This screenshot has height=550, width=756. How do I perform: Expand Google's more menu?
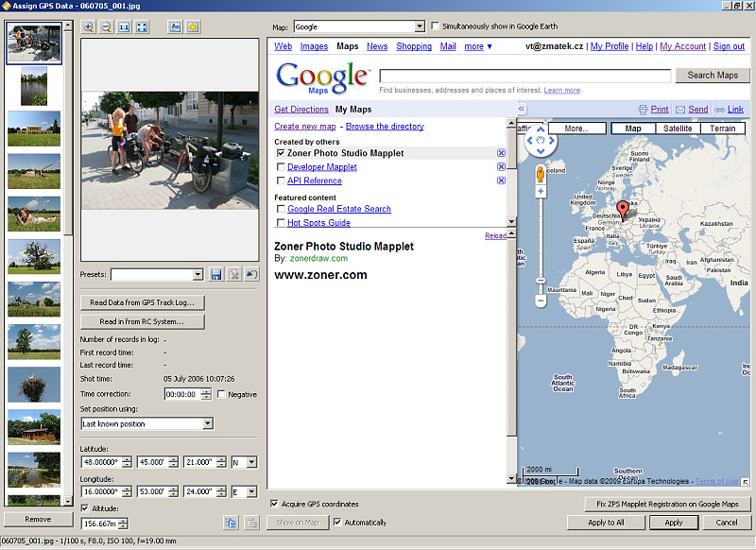tap(478, 46)
